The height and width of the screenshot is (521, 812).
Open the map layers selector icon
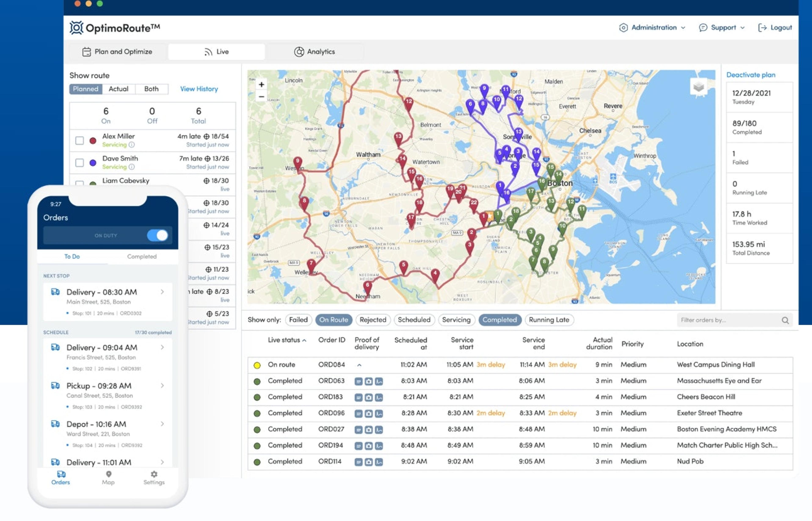699,87
